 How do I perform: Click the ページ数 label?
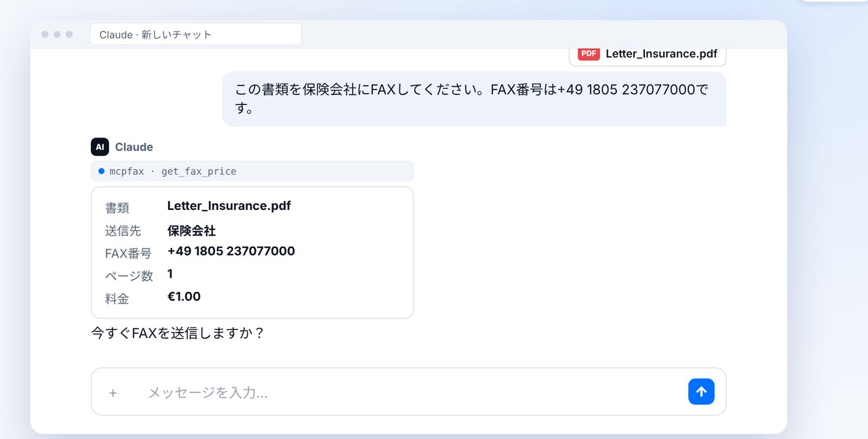129,276
